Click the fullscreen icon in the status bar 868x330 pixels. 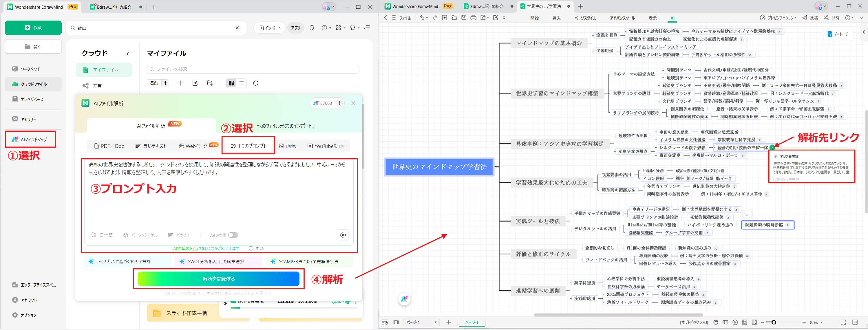[843, 322]
